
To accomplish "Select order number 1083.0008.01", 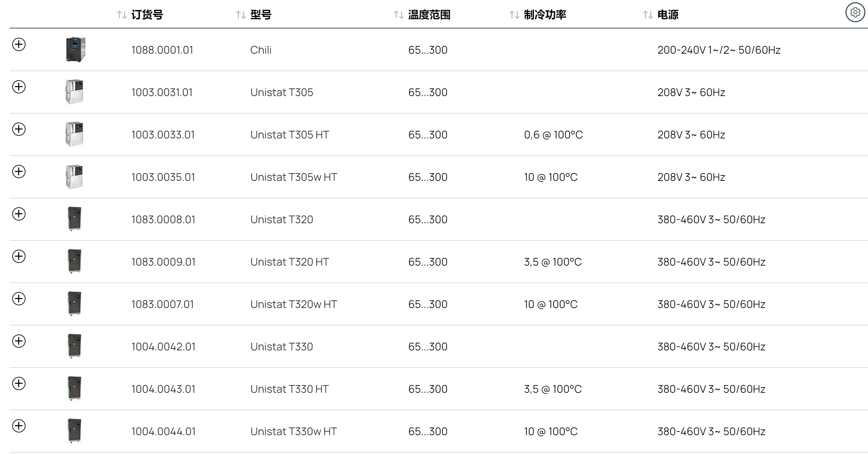I will (163, 220).
